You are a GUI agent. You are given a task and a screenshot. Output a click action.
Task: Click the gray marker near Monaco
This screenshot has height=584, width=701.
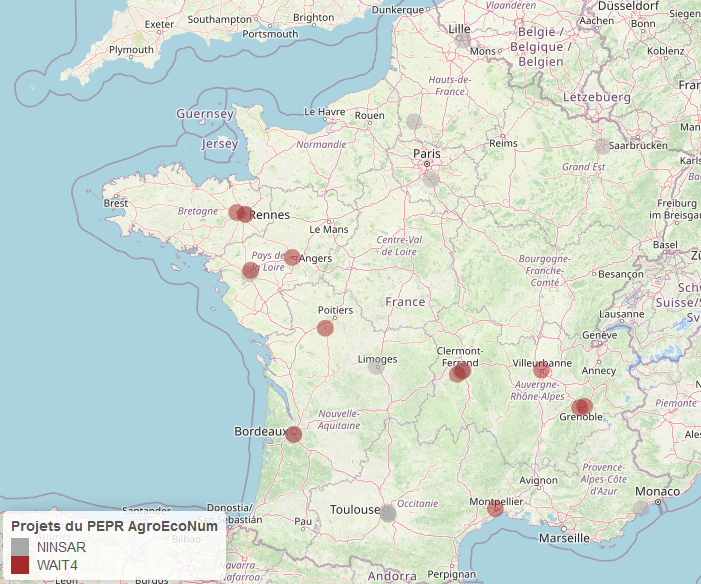[641, 508]
